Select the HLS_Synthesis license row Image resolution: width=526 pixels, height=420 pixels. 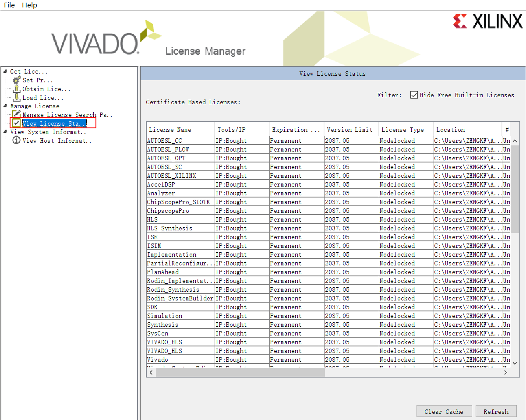328,228
